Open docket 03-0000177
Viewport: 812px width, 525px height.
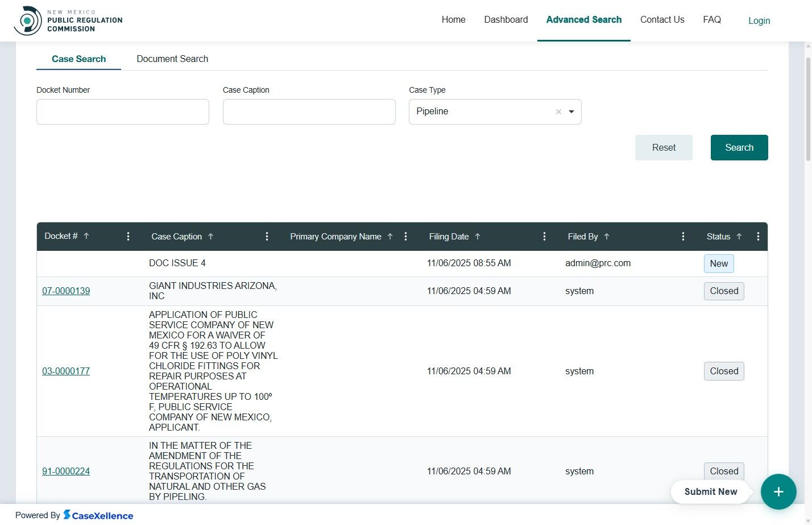tap(66, 371)
